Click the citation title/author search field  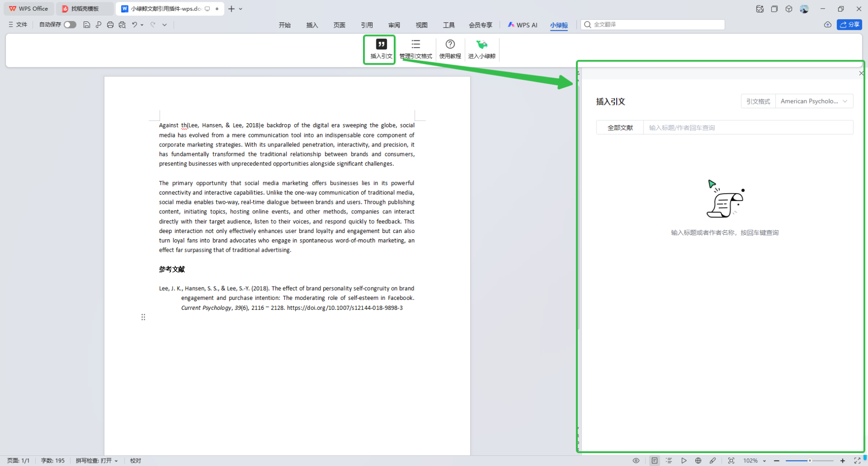pyautogui.click(x=747, y=128)
